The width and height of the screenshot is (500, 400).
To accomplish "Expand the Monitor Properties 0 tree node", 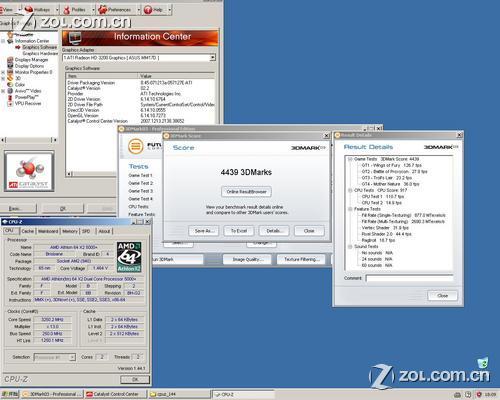I will (x=3, y=72).
